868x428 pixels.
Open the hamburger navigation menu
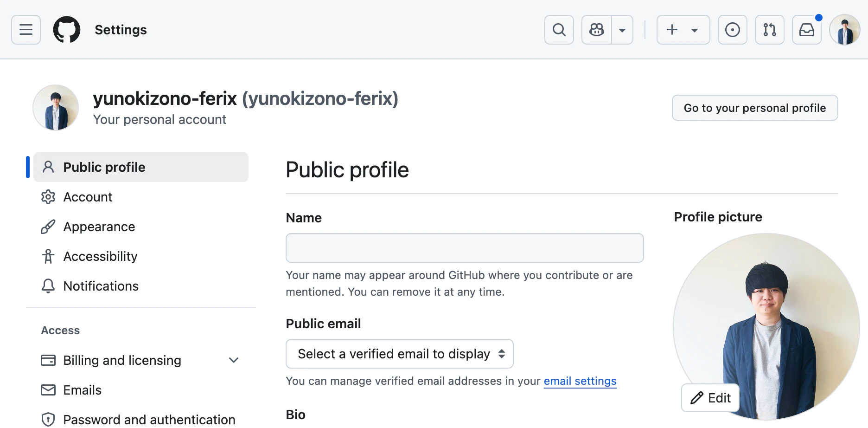coord(26,30)
